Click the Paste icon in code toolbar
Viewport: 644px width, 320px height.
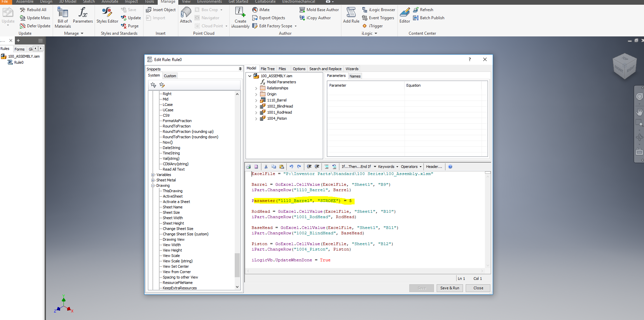click(x=281, y=167)
